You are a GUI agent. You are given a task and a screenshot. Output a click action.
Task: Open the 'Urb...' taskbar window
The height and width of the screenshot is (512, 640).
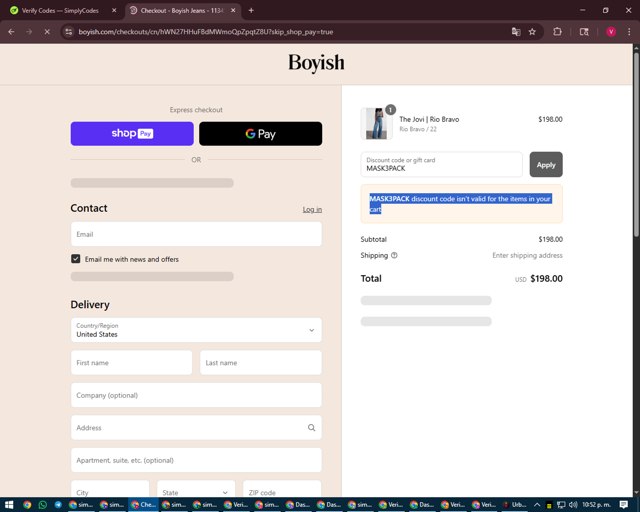click(x=514, y=505)
